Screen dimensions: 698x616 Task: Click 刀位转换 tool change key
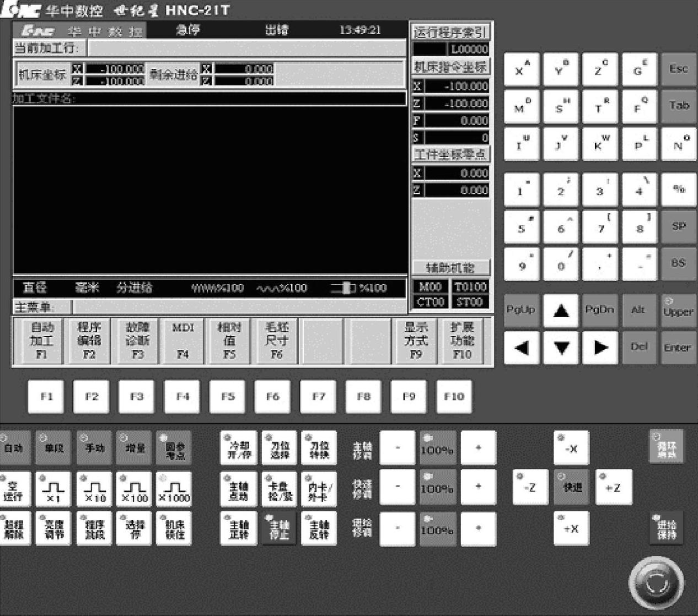tap(319, 448)
